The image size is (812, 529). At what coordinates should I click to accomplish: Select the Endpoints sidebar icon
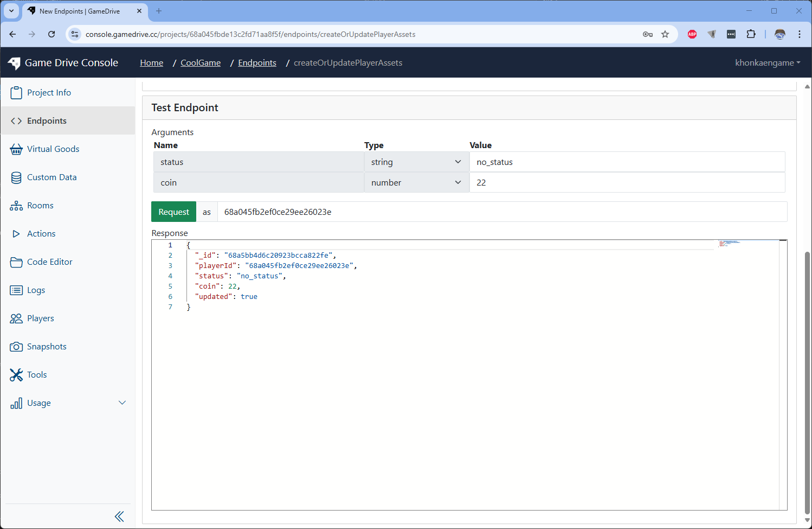pyautogui.click(x=16, y=120)
